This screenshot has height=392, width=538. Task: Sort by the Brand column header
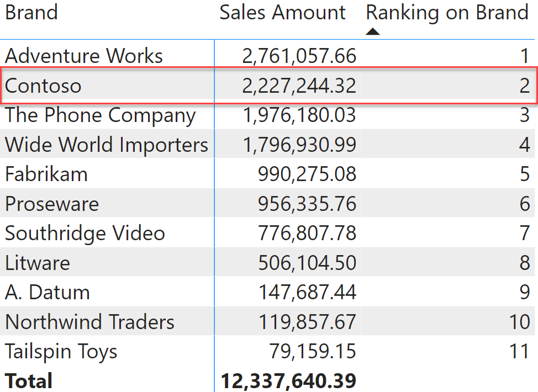(x=31, y=13)
